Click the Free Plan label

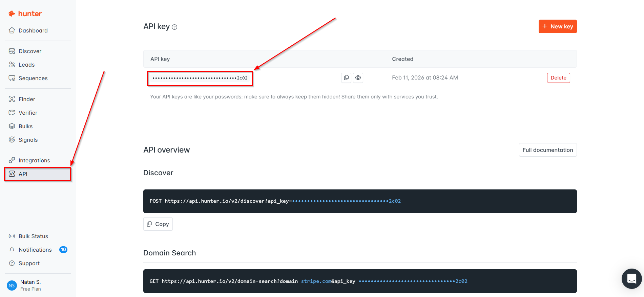point(30,289)
